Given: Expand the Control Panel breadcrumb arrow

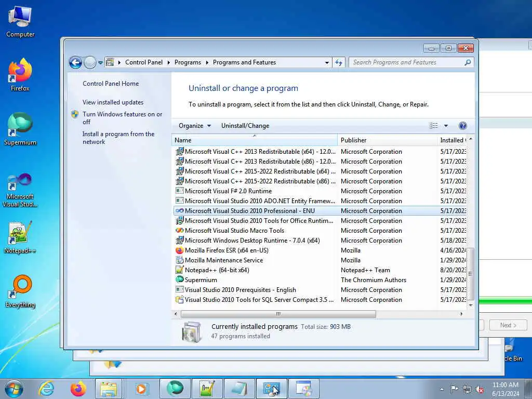Looking at the screenshot, I should click(x=168, y=62).
